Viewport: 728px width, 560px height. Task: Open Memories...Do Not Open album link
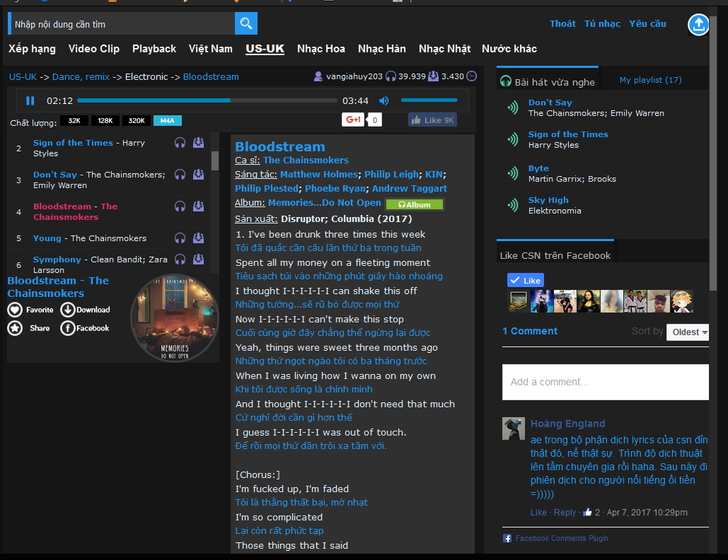click(325, 203)
